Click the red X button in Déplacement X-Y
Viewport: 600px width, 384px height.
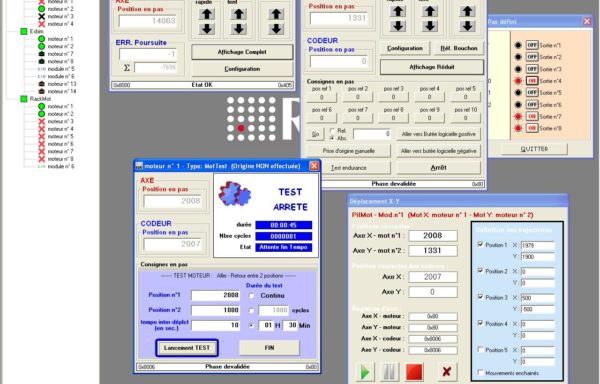point(446,372)
